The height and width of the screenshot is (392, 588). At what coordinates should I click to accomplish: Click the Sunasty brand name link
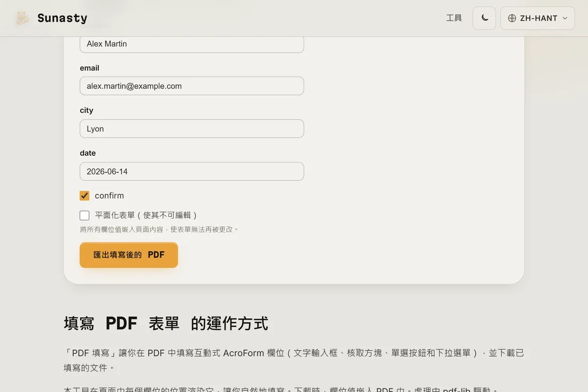tap(62, 18)
